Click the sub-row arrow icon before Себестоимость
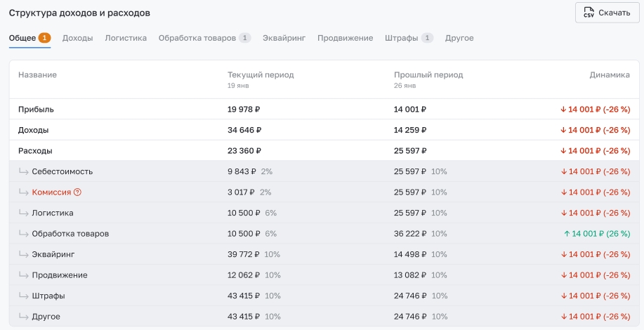The image size is (644, 330). (x=23, y=171)
